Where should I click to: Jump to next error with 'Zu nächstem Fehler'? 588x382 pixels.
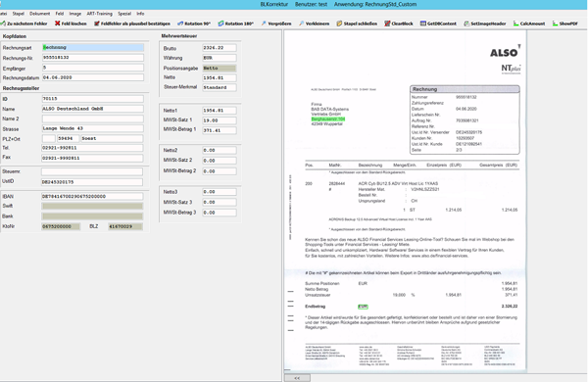tap(24, 24)
